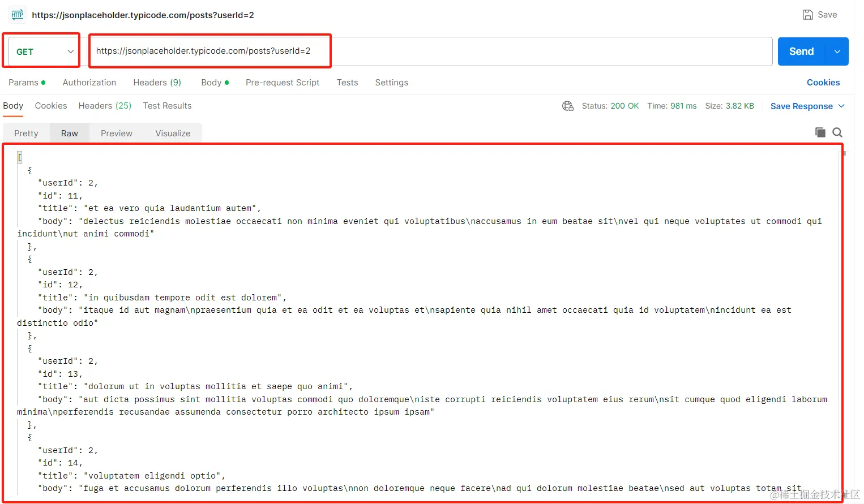Search the response with the magnifier icon

click(x=838, y=132)
